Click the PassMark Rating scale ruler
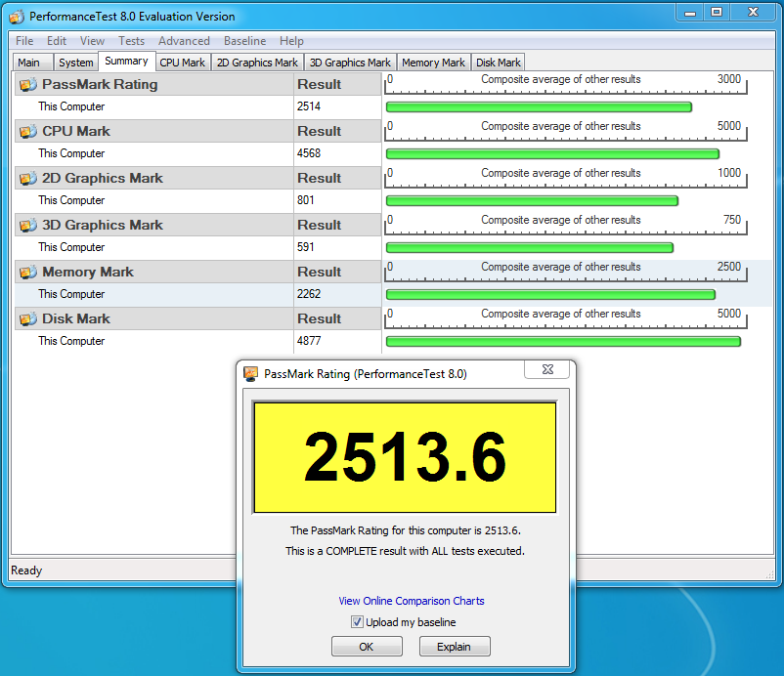784x676 pixels. point(565,84)
